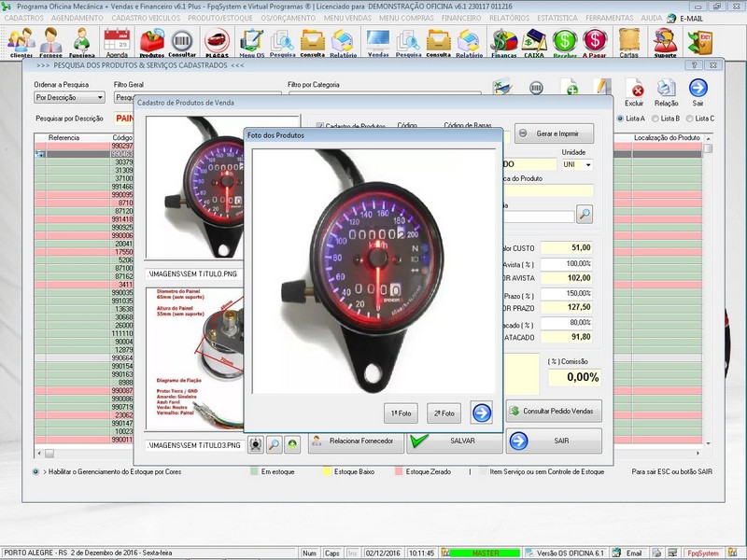The height and width of the screenshot is (560, 747).
Task: Open the Unidade UNI dropdown
Action: click(x=577, y=164)
